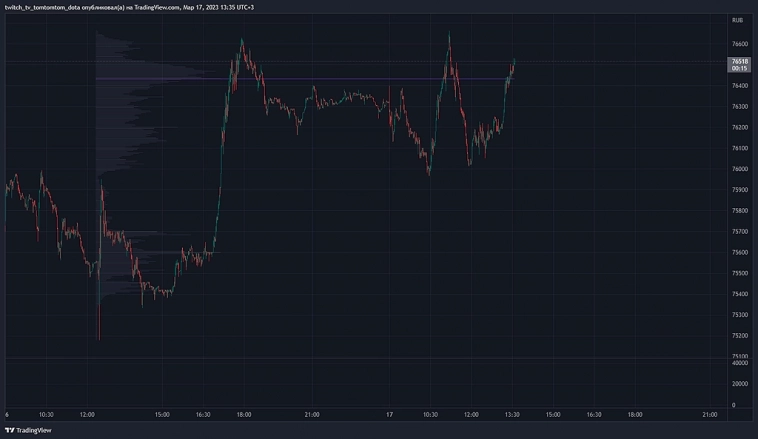Click the 75200 price axis level
The height and width of the screenshot is (439, 758).
pos(740,336)
